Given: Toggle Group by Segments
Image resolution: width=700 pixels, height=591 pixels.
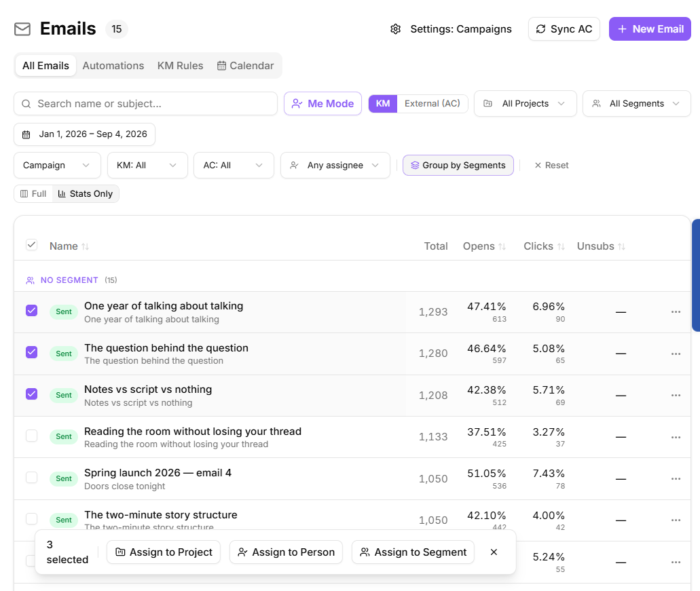Looking at the screenshot, I should coord(458,165).
